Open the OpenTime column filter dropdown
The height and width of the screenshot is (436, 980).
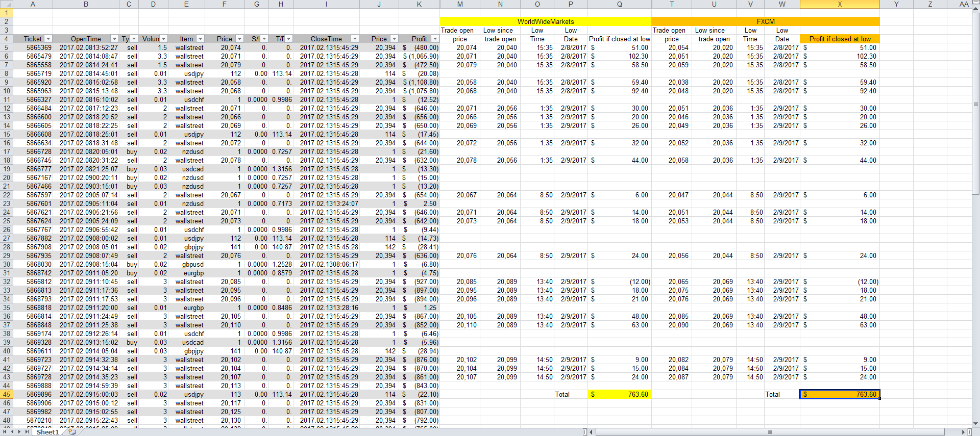pos(113,39)
